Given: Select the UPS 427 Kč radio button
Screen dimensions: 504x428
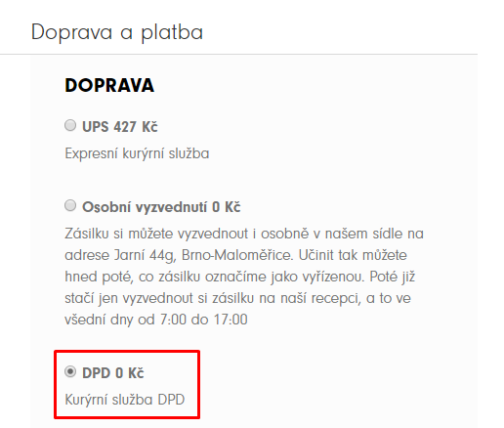Looking at the screenshot, I should 70,125.
